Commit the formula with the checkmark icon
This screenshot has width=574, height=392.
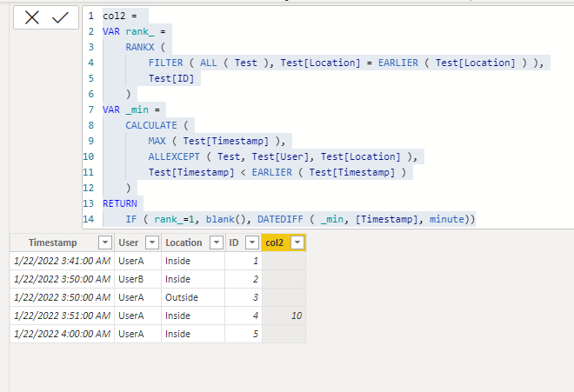[x=60, y=17]
